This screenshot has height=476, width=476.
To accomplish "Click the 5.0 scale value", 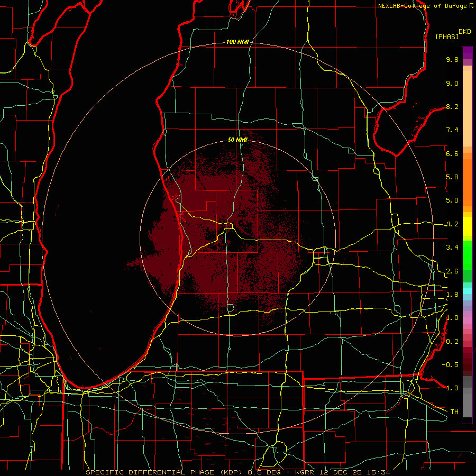I will click(x=452, y=200).
